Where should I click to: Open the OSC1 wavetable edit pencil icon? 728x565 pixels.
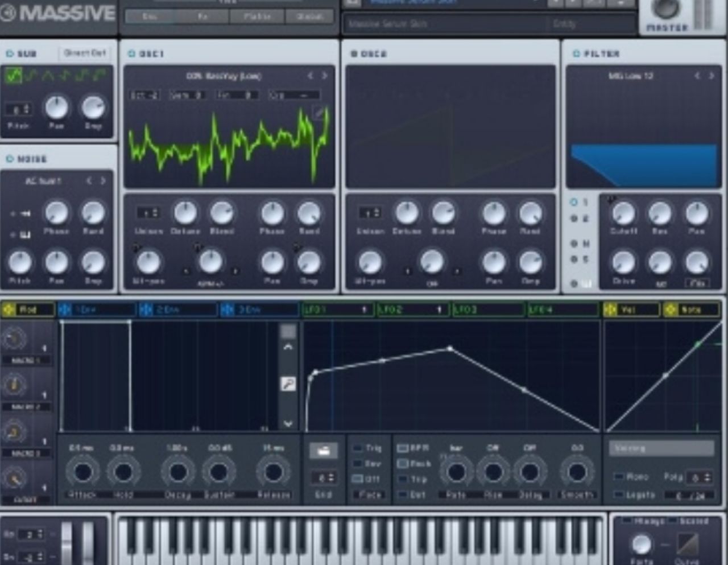[x=320, y=112]
